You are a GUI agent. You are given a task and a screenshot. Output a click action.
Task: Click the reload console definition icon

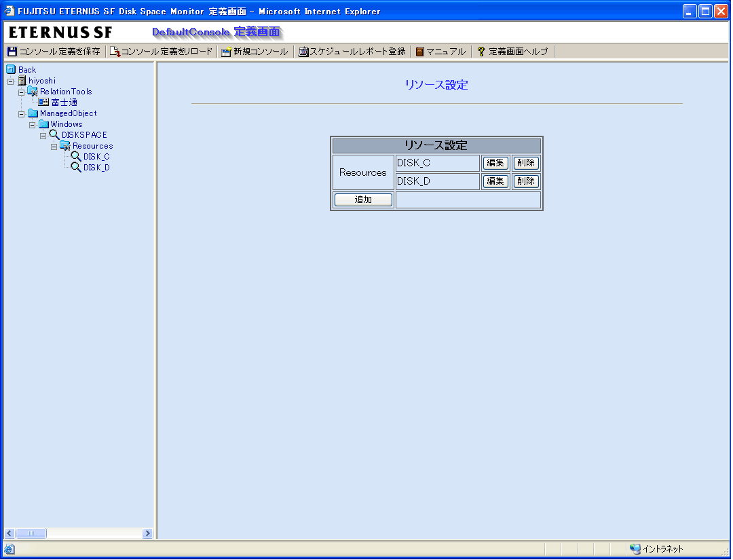[115, 52]
